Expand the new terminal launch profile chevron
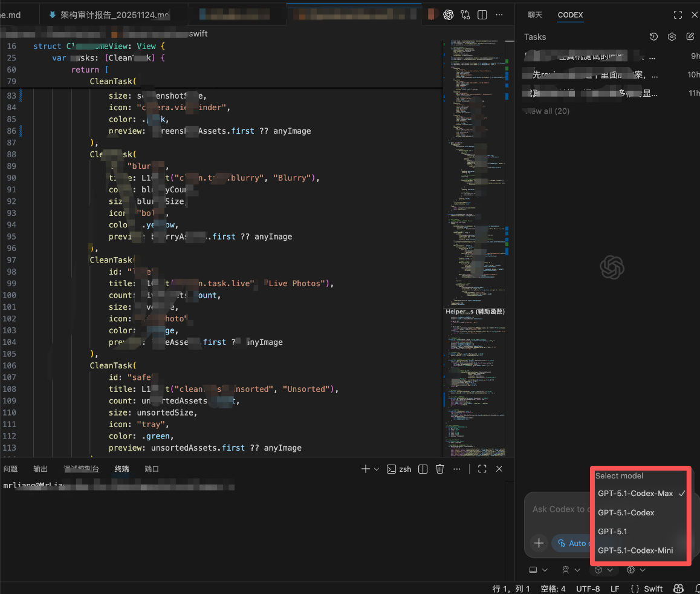700x594 pixels. click(x=377, y=469)
